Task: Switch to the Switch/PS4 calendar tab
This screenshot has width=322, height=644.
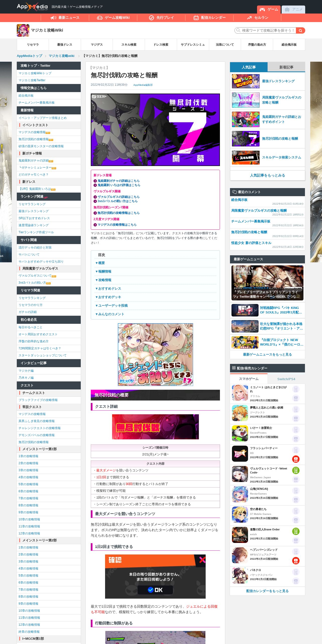Action: [286, 379]
